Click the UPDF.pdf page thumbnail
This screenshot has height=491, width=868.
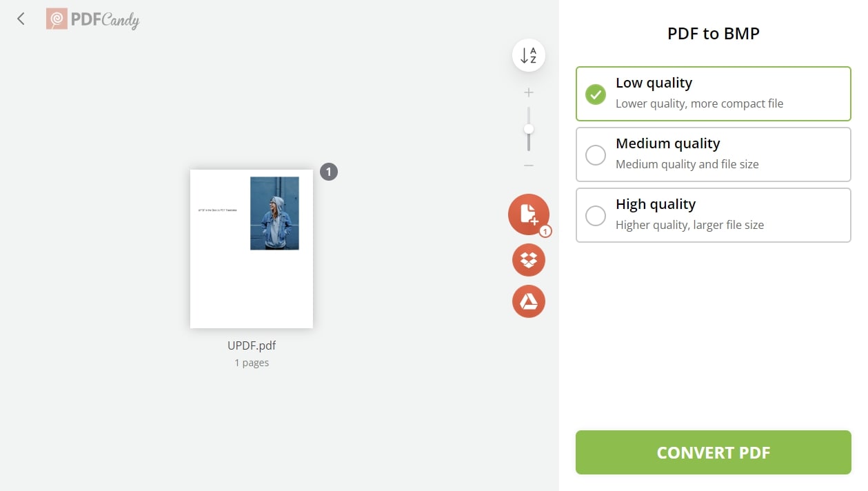tap(252, 249)
